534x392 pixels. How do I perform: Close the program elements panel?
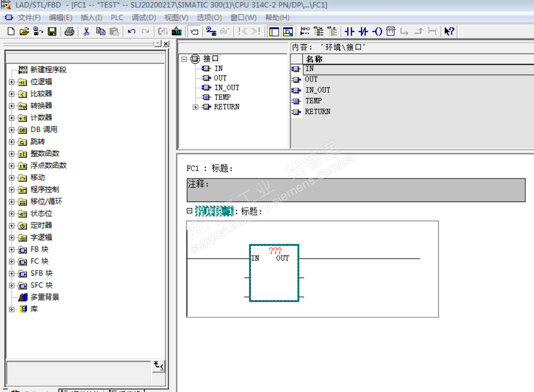pyautogui.click(x=166, y=44)
